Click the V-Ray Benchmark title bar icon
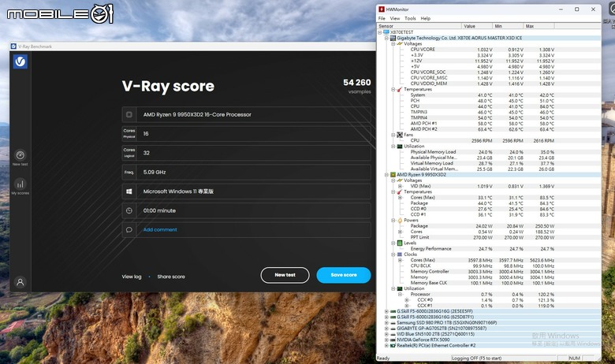This screenshot has width=615, height=364. pyautogui.click(x=13, y=46)
